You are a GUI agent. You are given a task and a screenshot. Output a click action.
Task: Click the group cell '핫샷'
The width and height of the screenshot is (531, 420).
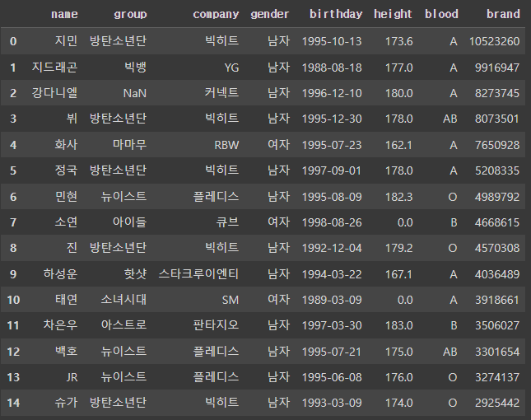(x=136, y=273)
